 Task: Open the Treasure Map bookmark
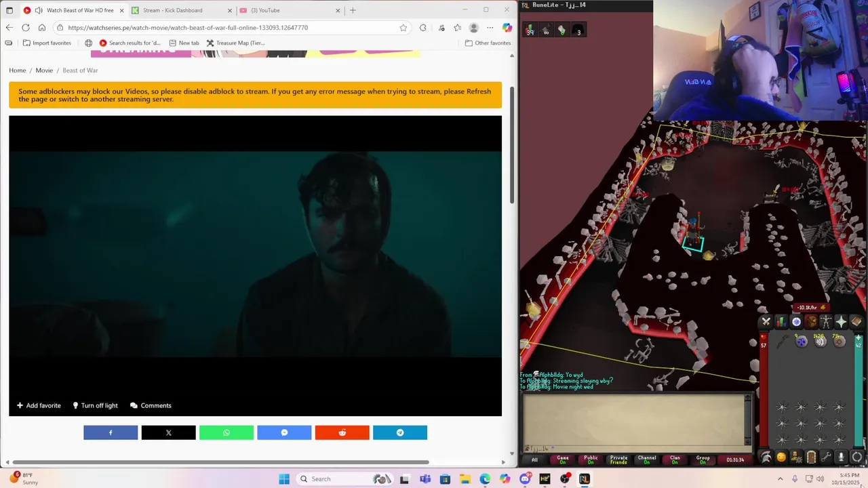pos(235,43)
